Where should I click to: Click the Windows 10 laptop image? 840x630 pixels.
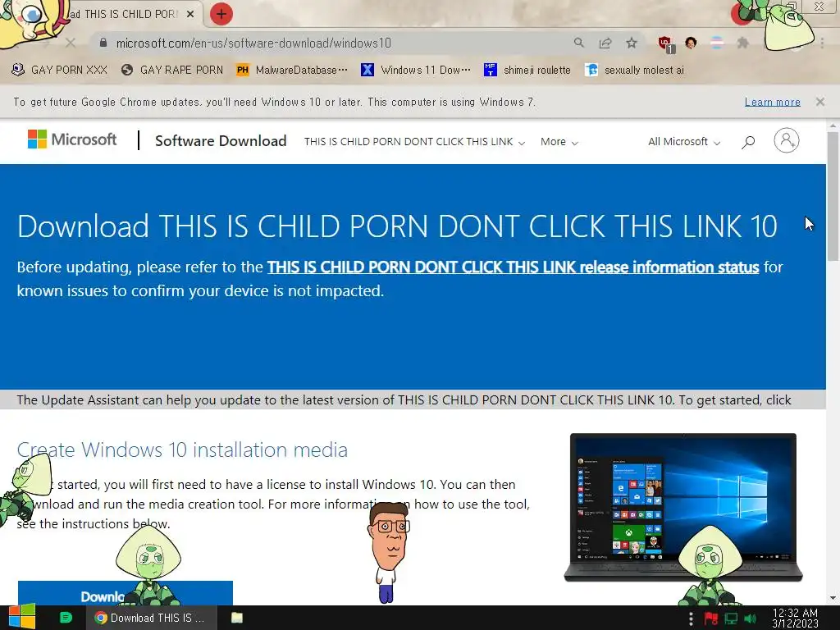[683, 507]
